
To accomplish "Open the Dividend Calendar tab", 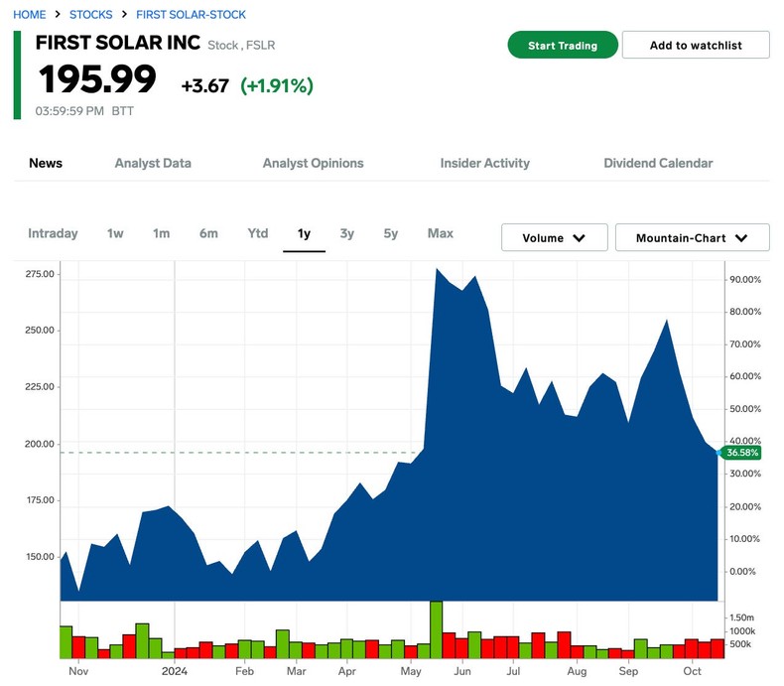I will pos(658,163).
